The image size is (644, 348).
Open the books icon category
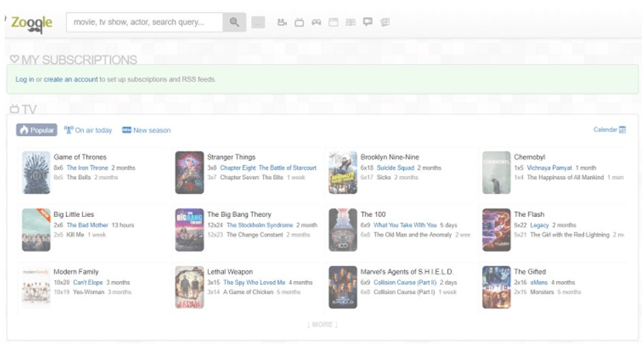[x=350, y=22]
